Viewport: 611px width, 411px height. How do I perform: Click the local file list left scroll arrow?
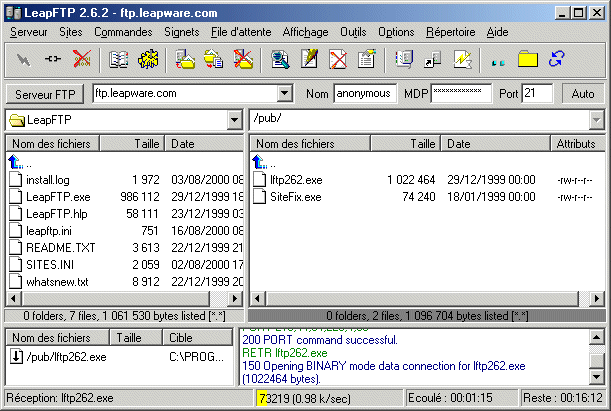click(x=14, y=299)
